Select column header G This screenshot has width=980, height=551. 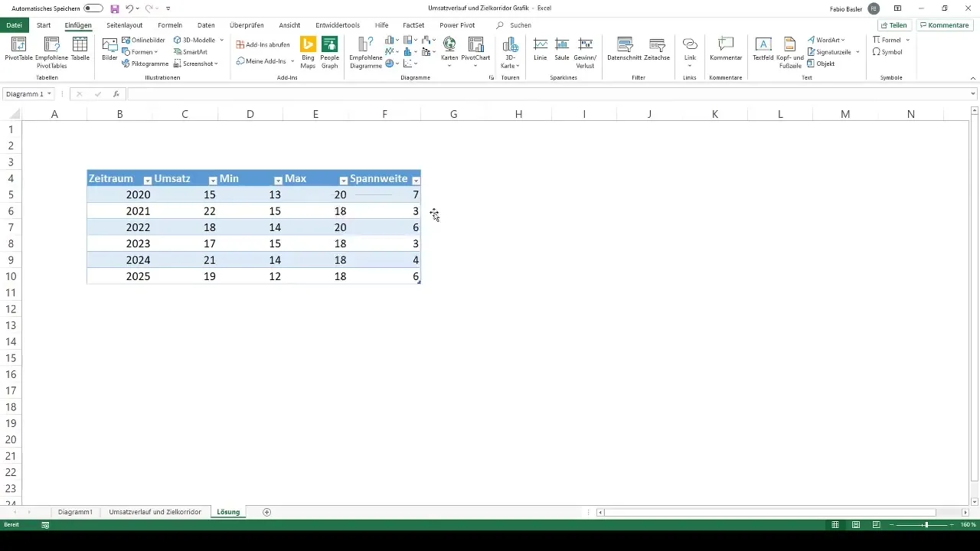pyautogui.click(x=453, y=114)
